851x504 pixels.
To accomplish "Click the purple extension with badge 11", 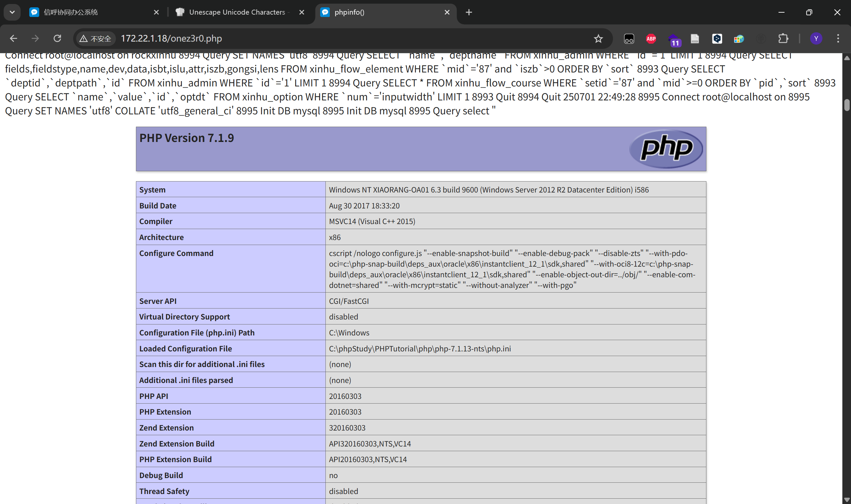I will 673,40.
